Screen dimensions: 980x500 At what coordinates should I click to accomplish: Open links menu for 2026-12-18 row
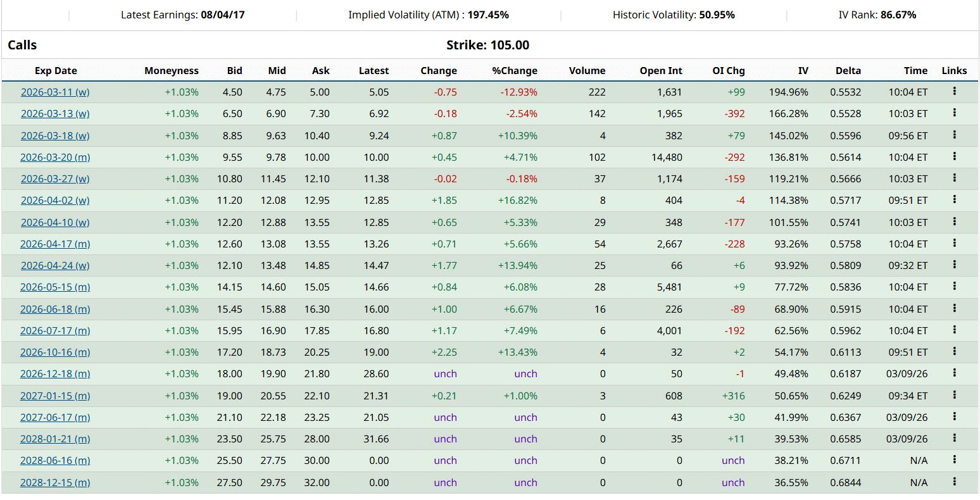pyautogui.click(x=954, y=373)
